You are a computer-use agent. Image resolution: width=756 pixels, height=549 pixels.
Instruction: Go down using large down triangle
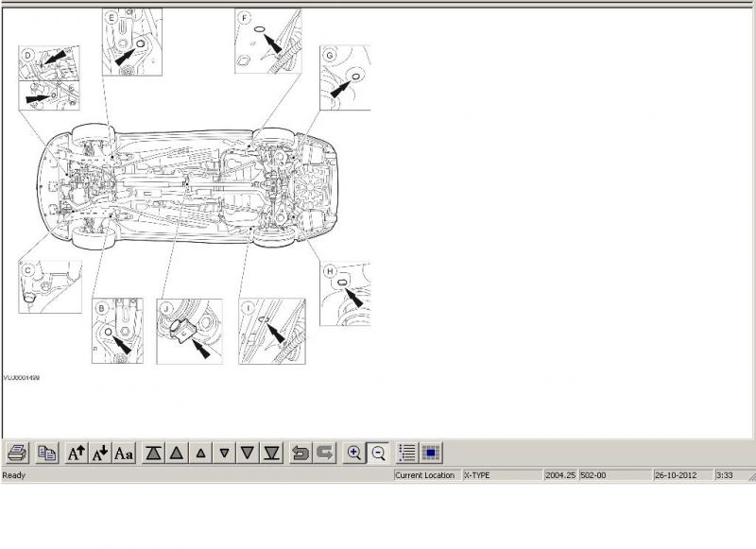(x=248, y=454)
